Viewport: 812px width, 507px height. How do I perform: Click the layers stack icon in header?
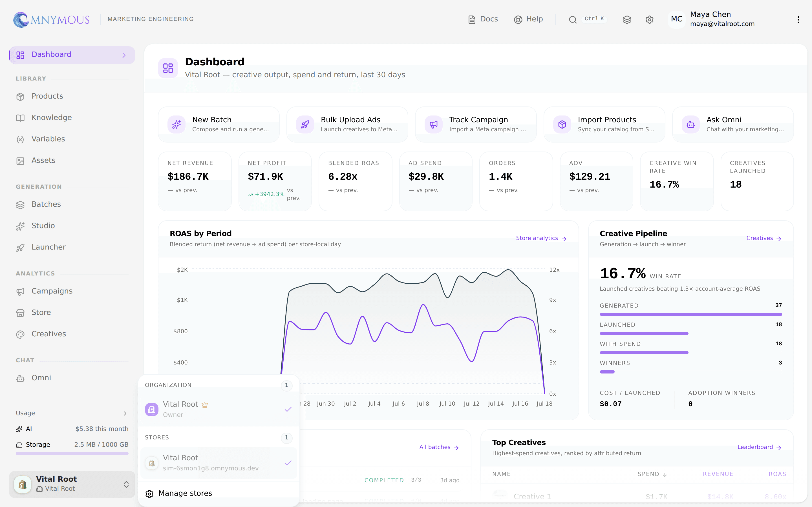[x=627, y=19]
